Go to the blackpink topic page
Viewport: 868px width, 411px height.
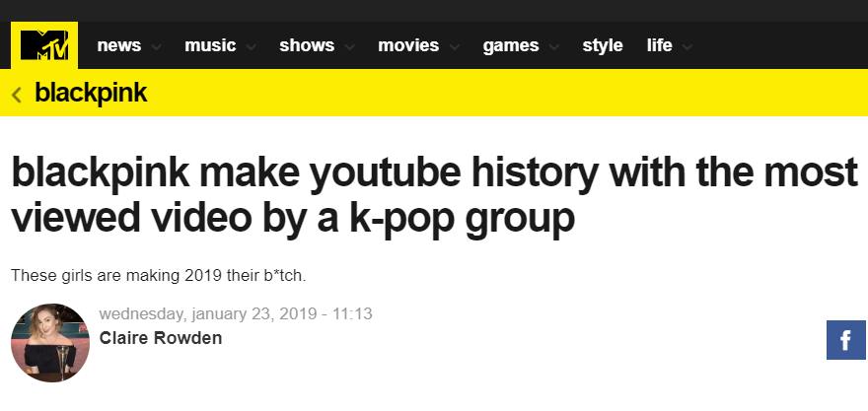[x=91, y=93]
